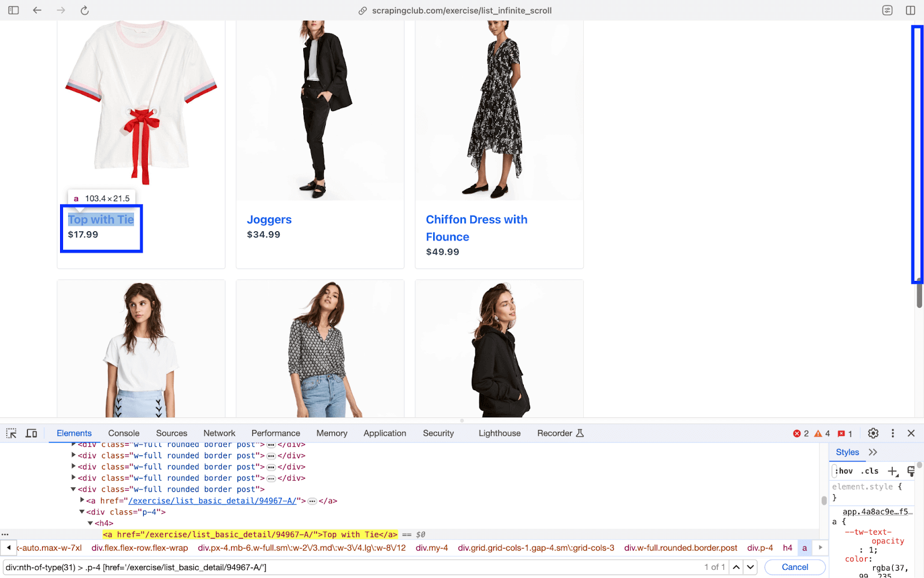Collapse the open 'w-full rounded border post' div
Viewport: 924px width, 578px height.
[73, 489]
